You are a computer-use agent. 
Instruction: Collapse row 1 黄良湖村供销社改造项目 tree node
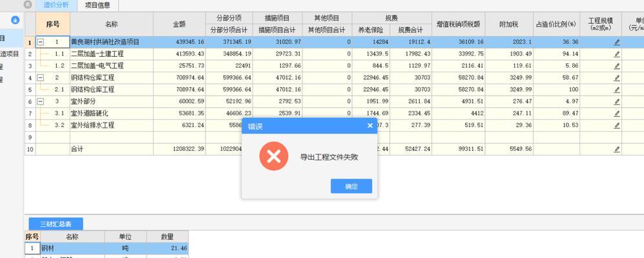tap(41, 42)
